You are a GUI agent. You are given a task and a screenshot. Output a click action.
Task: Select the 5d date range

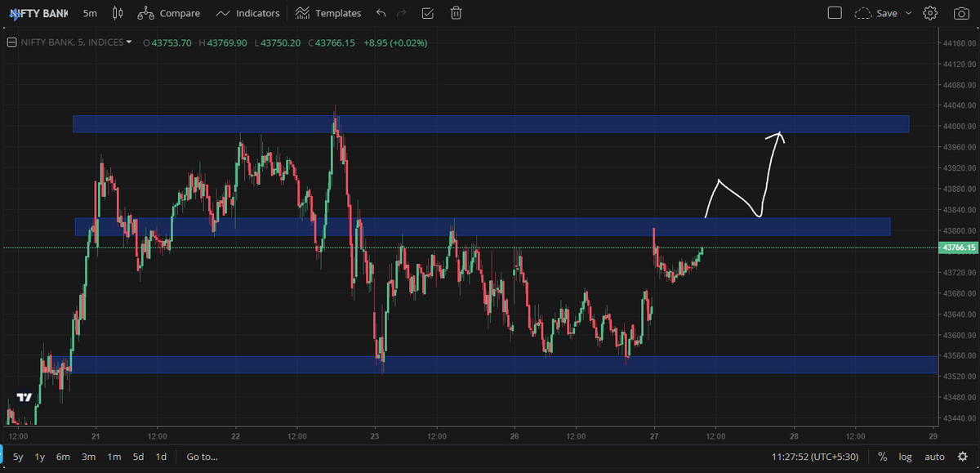tap(138, 457)
